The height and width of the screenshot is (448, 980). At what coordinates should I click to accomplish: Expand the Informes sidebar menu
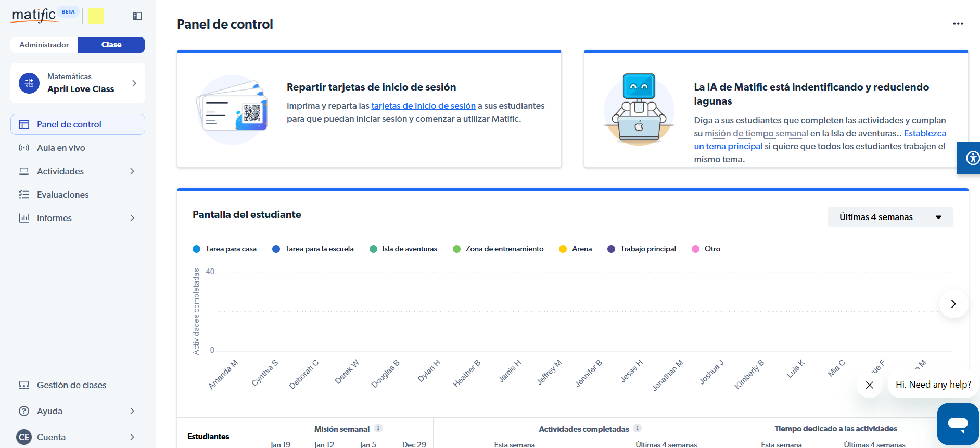(x=78, y=218)
